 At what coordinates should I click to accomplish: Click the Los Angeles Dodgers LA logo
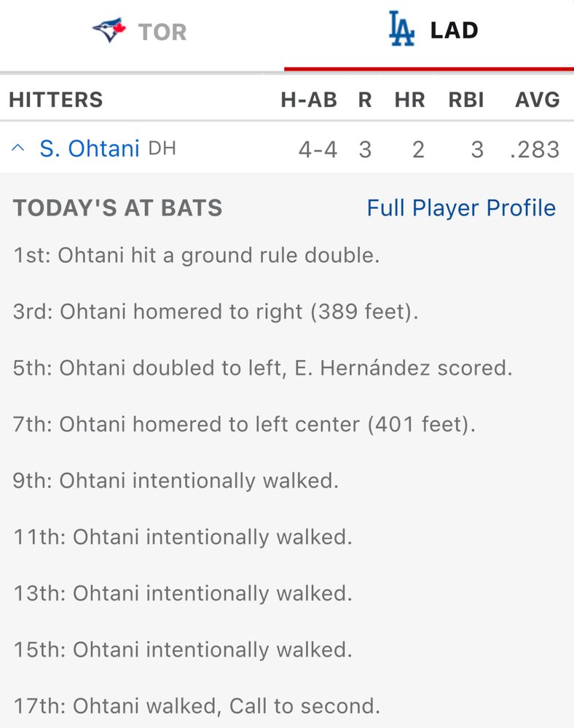[x=401, y=29]
